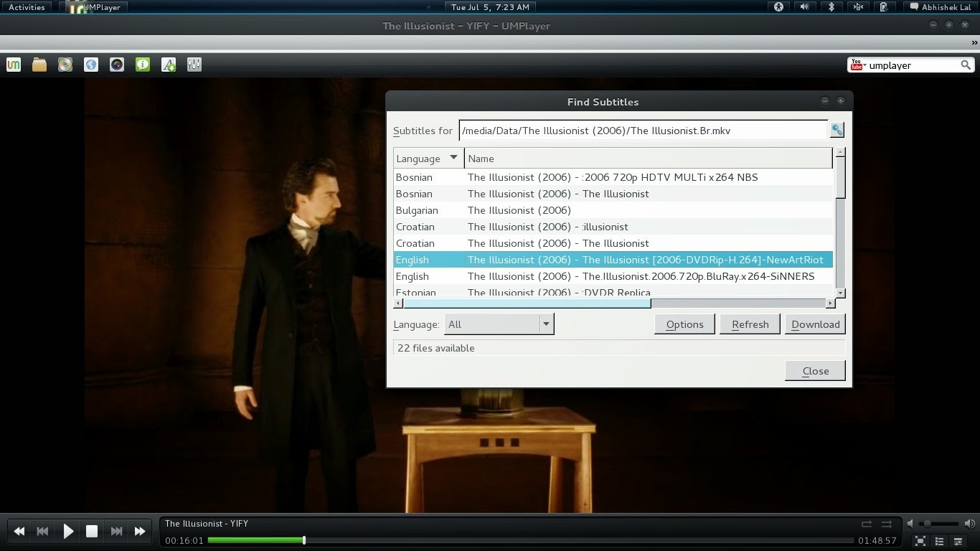
Task: Open the Activities overview
Action: [27, 7]
